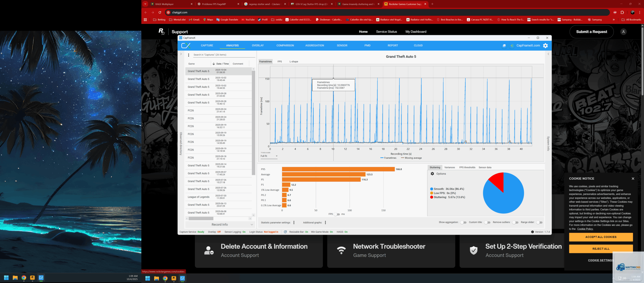Click the ACCEPT ALL COOKIES button
The height and width of the screenshot is (283, 644).
point(601,237)
